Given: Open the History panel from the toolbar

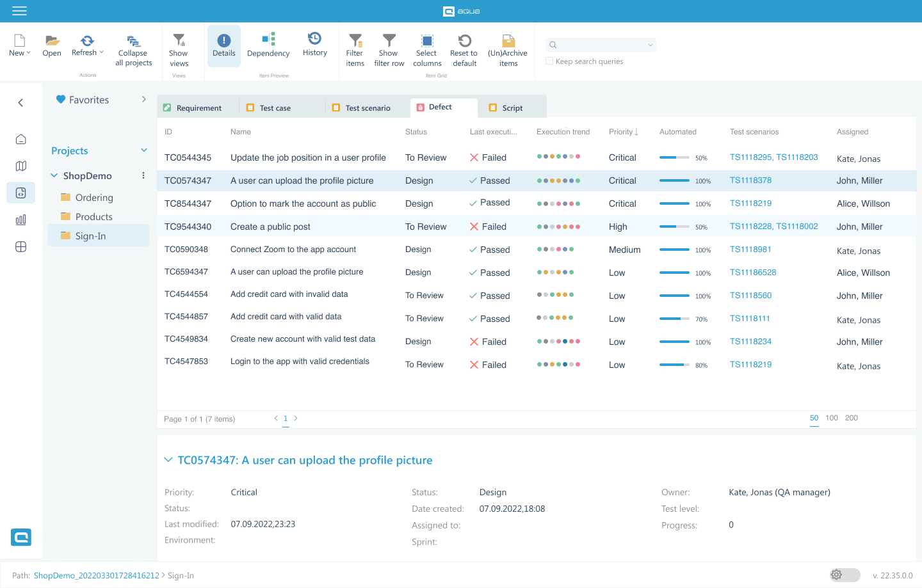Looking at the screenshot, I should pyautogui.click(x=314, y=45).
